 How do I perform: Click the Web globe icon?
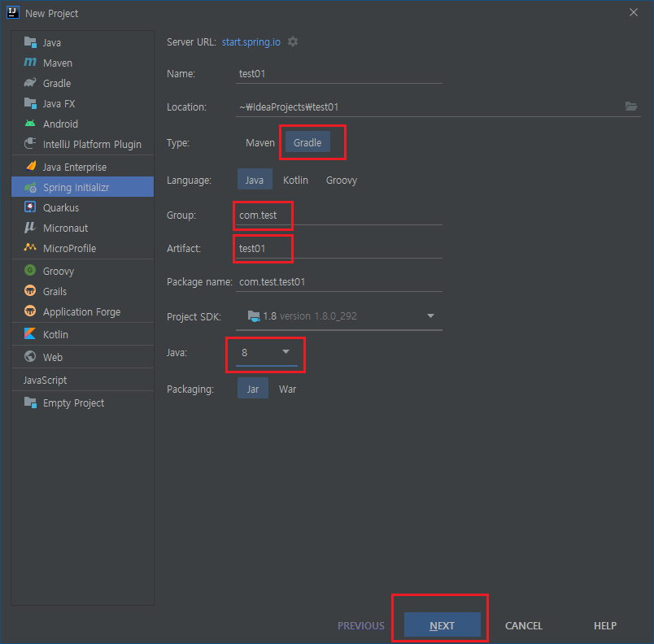click(x=30, y=357)
